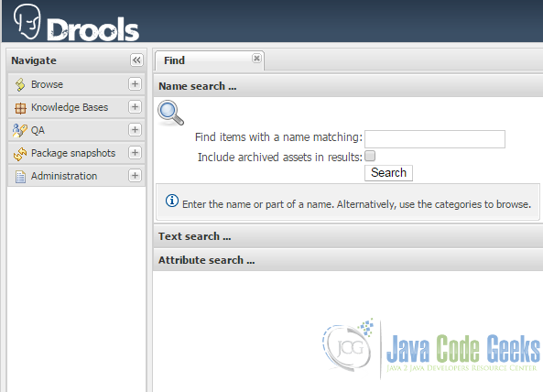Expand the Browse section plus button
This screenshot has width=543, height=392.
(x=135, y=83)
